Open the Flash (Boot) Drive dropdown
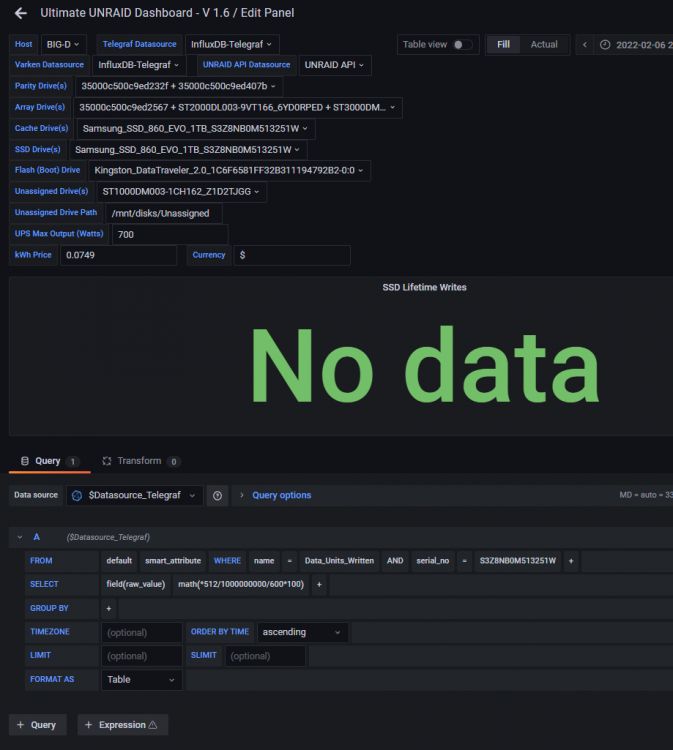This screenshot has width=673, height=750. click(x=230, y=171)
